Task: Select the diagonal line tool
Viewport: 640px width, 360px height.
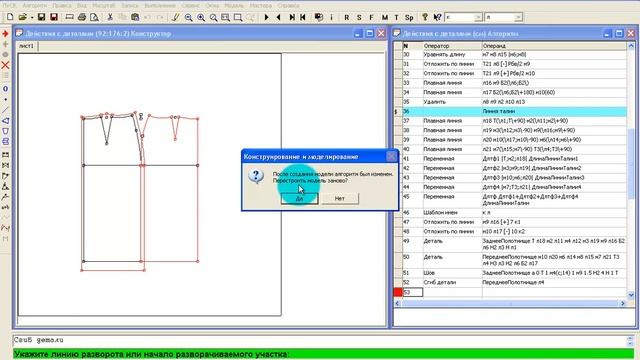Action: (5, 110)
